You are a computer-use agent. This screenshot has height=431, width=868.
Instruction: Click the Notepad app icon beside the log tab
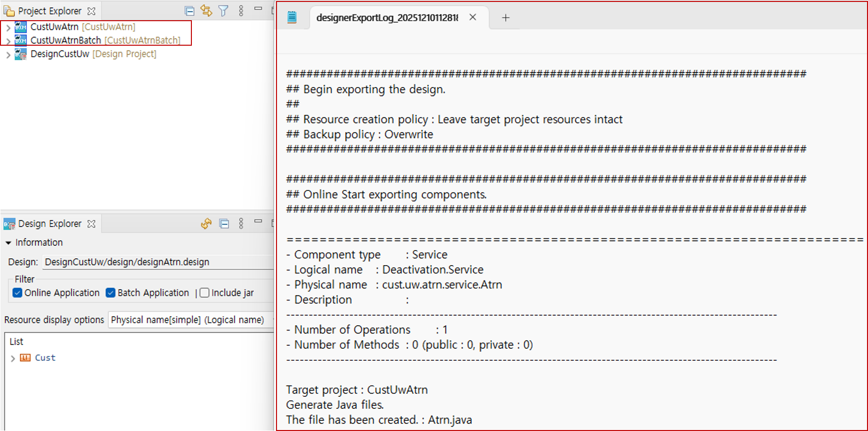click(292, 18)
